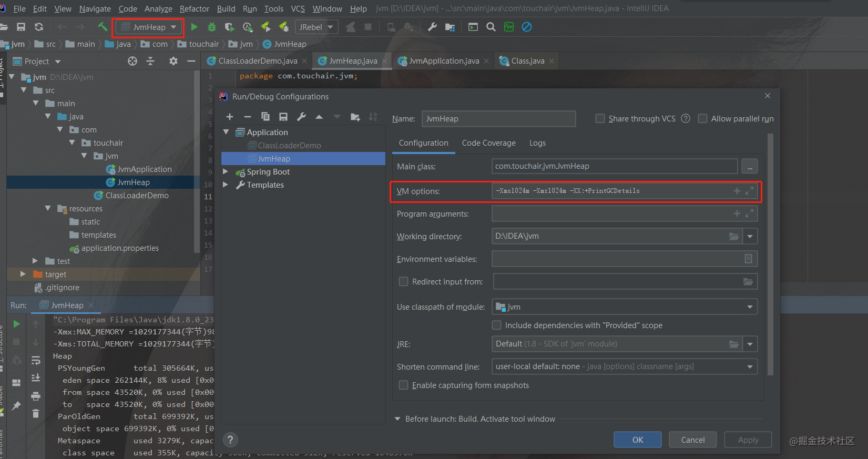Toggle Include dependencies with Provided scope

[x=496, y=325]
